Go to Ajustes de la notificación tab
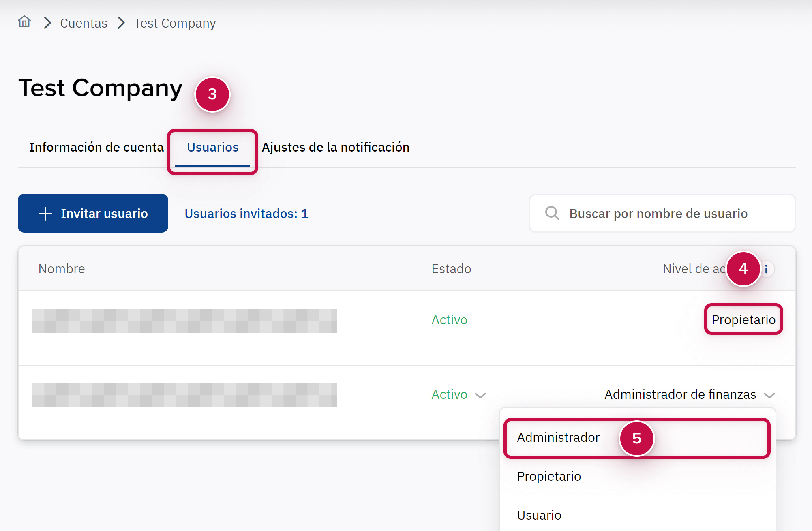The image size is (812, 531). (x=335, y=147)
